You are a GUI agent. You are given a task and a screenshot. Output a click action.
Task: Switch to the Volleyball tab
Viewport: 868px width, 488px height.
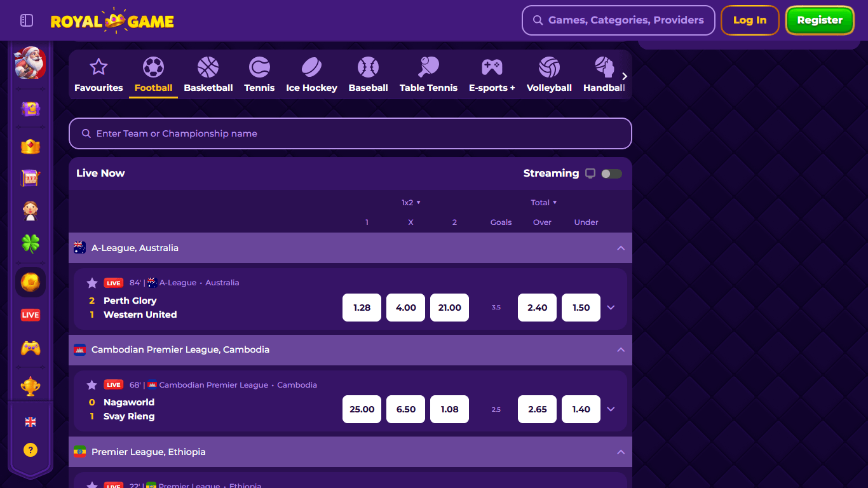(549, 75)
